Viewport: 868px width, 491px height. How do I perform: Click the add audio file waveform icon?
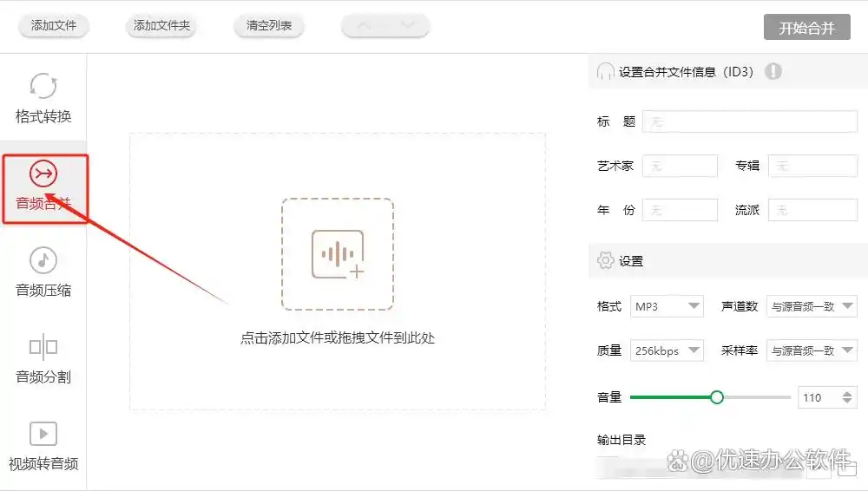338,254
